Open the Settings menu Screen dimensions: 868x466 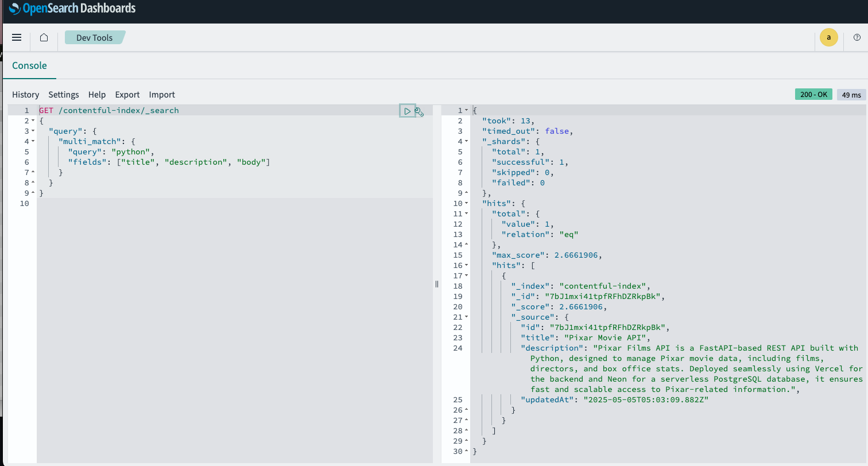tap(63, 94)
